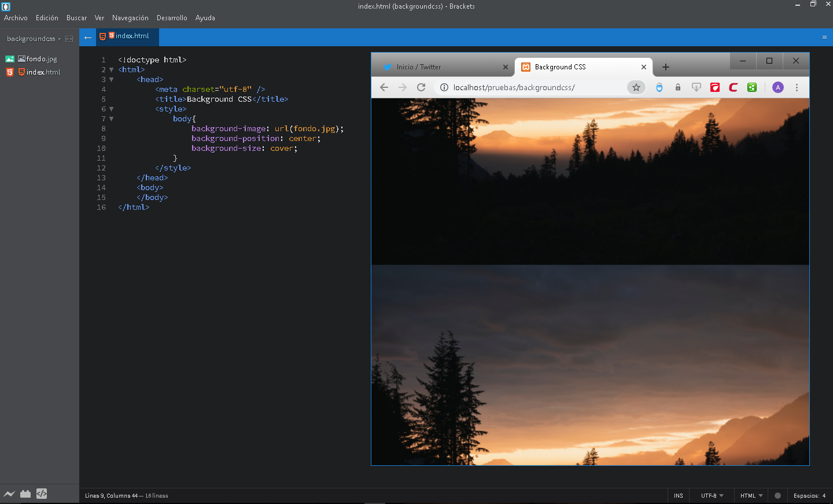Screen dimensions: 833x504
Task: Open split-view layout icon beside backgroundcss
Action: point(69,38)
